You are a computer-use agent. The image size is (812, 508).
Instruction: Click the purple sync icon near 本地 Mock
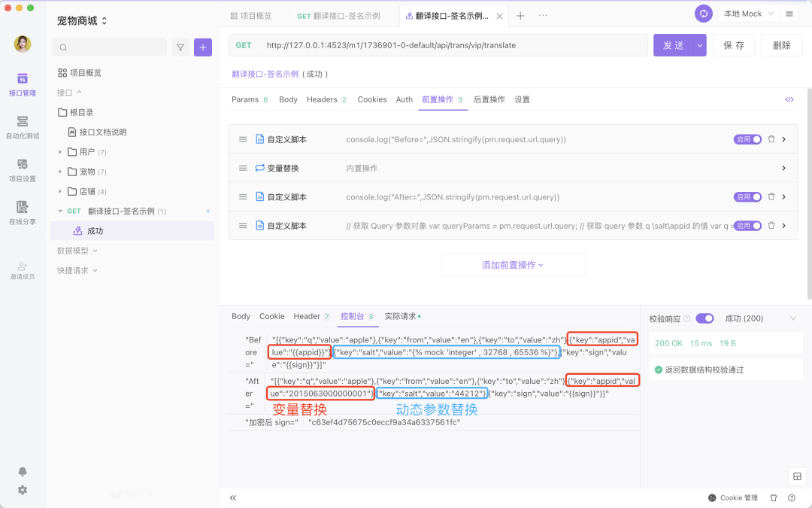703,14
